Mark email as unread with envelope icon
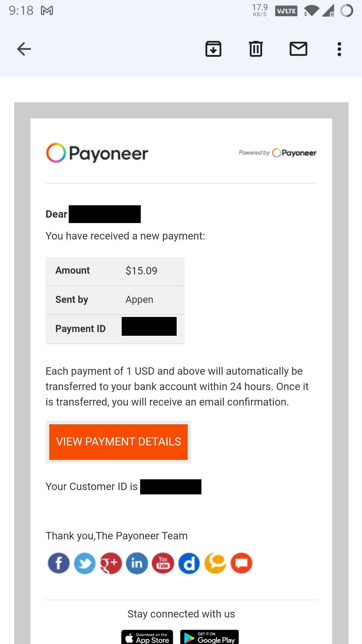The image size is (362, 644). click(x=298, y=49)
